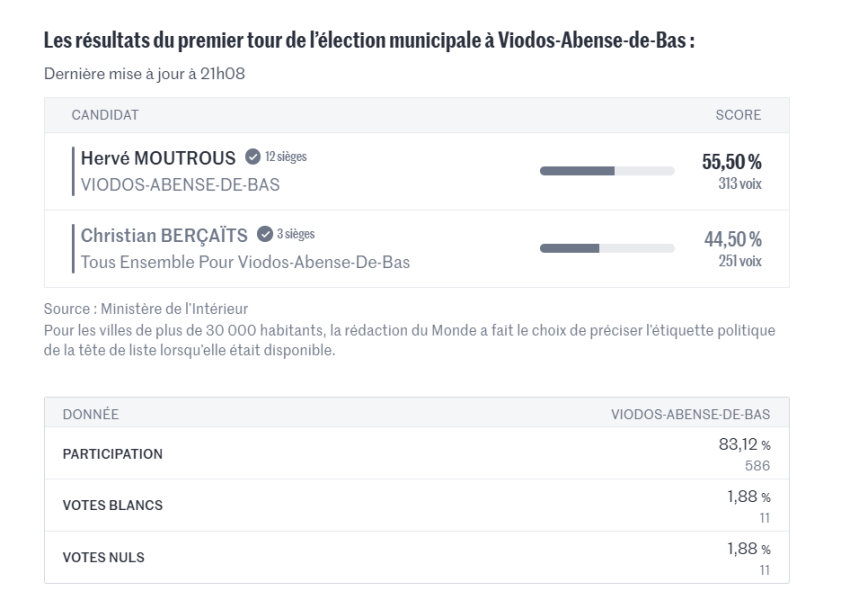
Task: Click the Tous Ensemble Pour Viodos-Abense-De-Bas list name
Action: pyautogui.click(x=245, y=263)
